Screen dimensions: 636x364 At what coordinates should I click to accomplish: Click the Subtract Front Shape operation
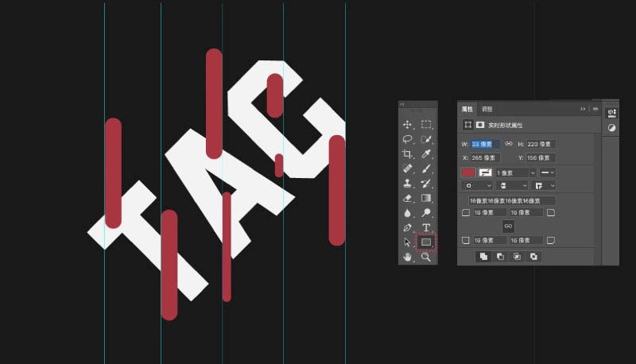pos(501,257)
